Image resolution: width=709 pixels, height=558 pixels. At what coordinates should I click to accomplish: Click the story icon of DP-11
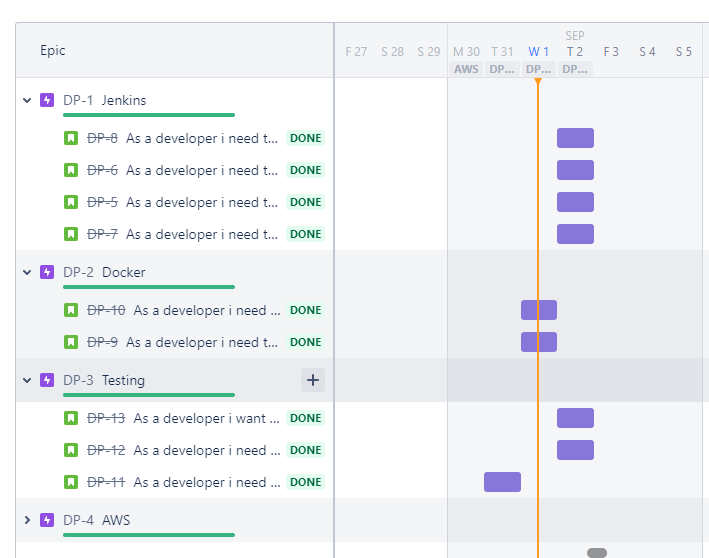71,482
